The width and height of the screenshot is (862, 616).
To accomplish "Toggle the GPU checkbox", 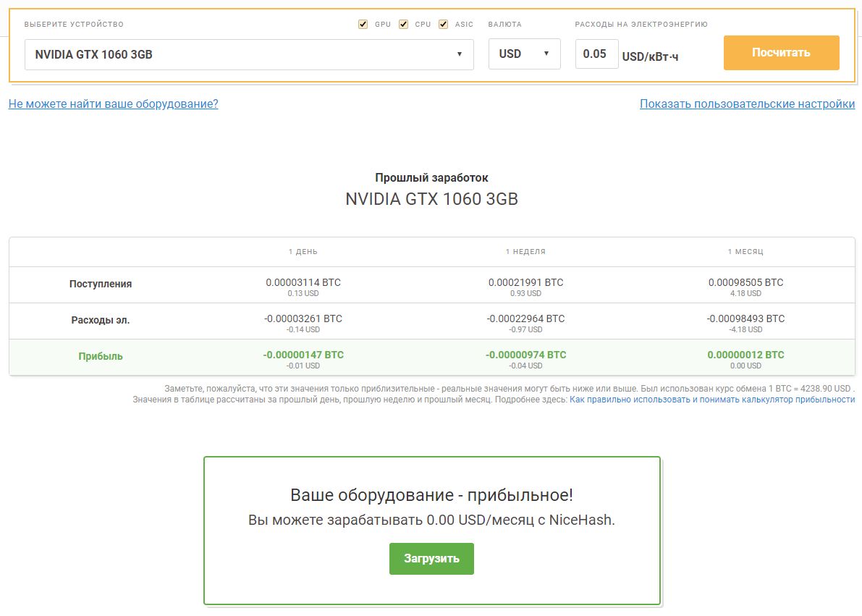I will coord(363,25).
